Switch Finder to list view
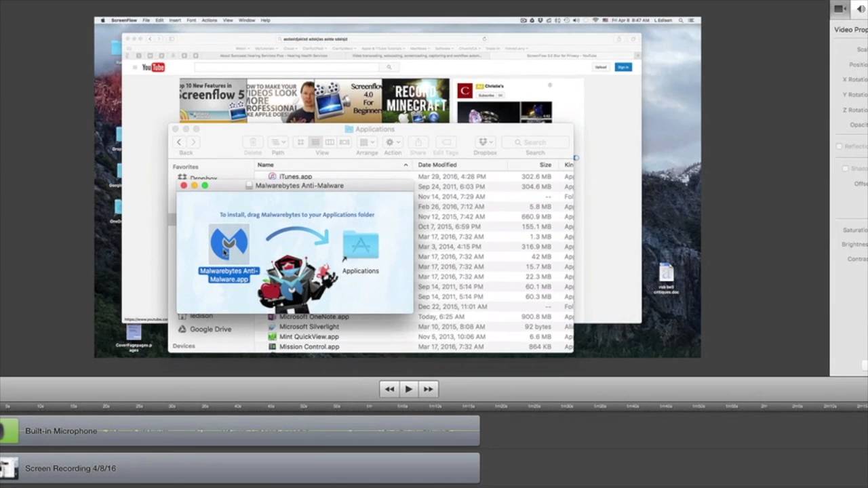Image resolution: width=868 pixels, height=488 pixels. pyautogui.click(x=315, y=142)
